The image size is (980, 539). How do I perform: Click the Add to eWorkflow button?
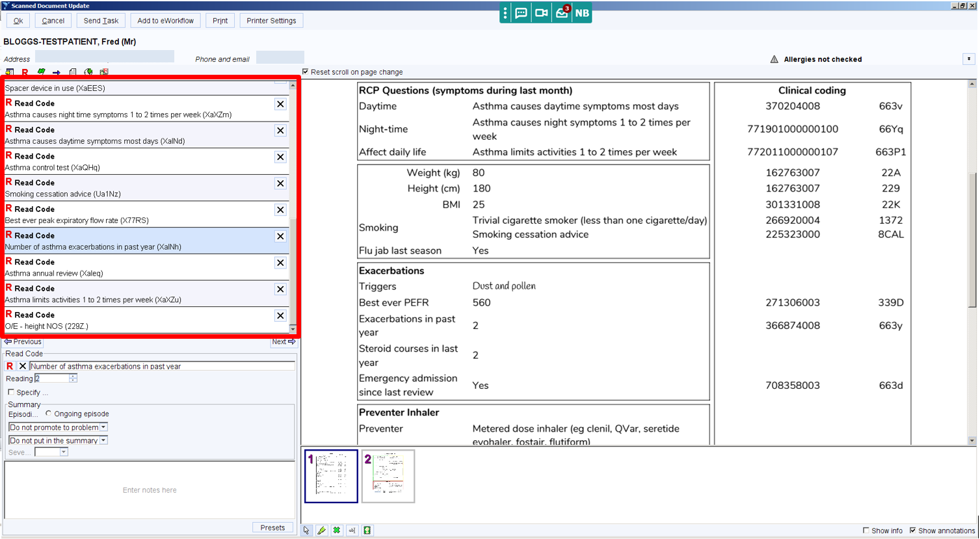tap(165, 21)
